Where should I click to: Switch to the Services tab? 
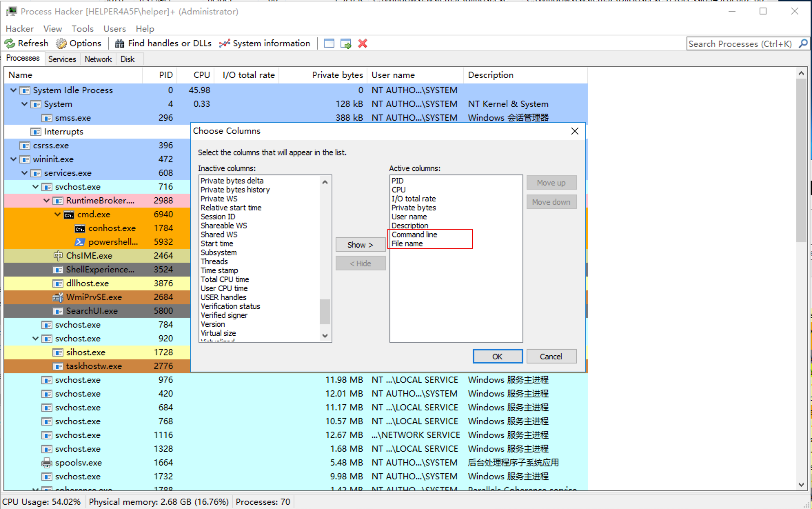tap(62, 59)
